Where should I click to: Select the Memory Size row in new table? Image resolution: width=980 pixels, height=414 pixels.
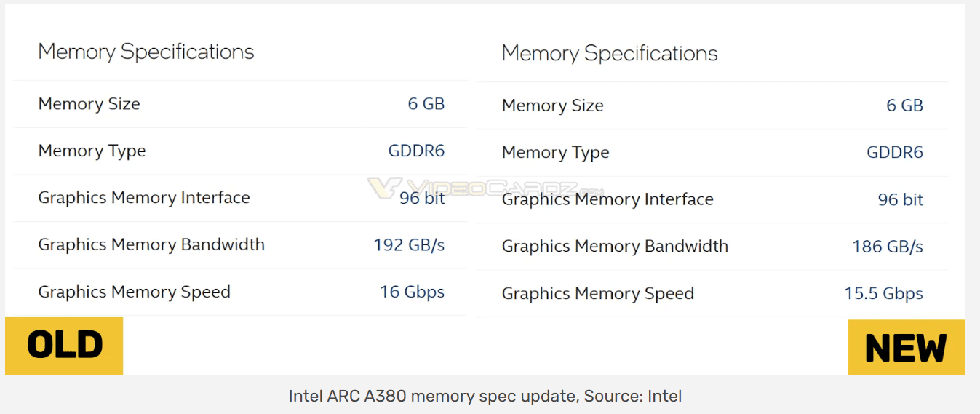pos(713,106)
